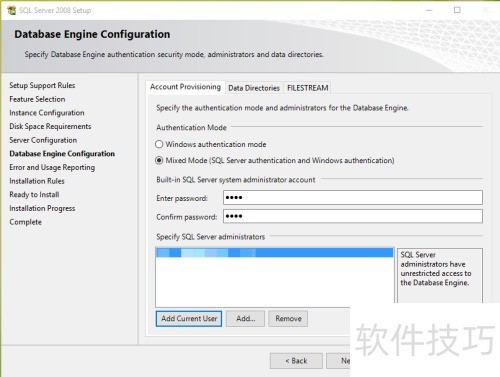Select Windows authentication mode radio button
Viewport: 500px width, 377px height.
pyautogui.click(x=159, y=144)
